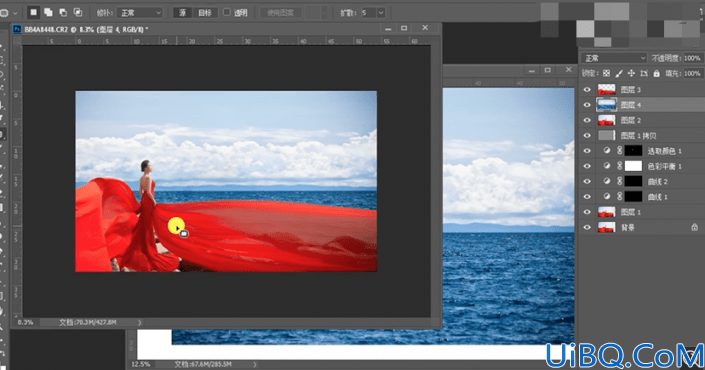Click the ruler origin corner box

[x=17, y=41]
